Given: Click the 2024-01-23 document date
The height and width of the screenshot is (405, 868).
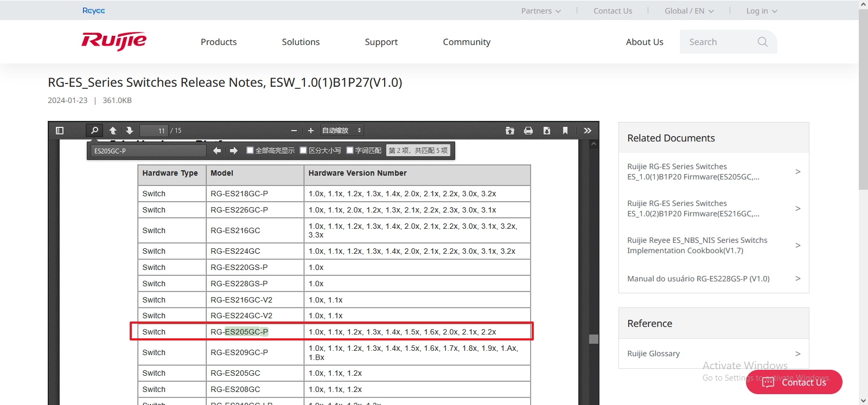Looking at the screenshot, I should point(67,100).
